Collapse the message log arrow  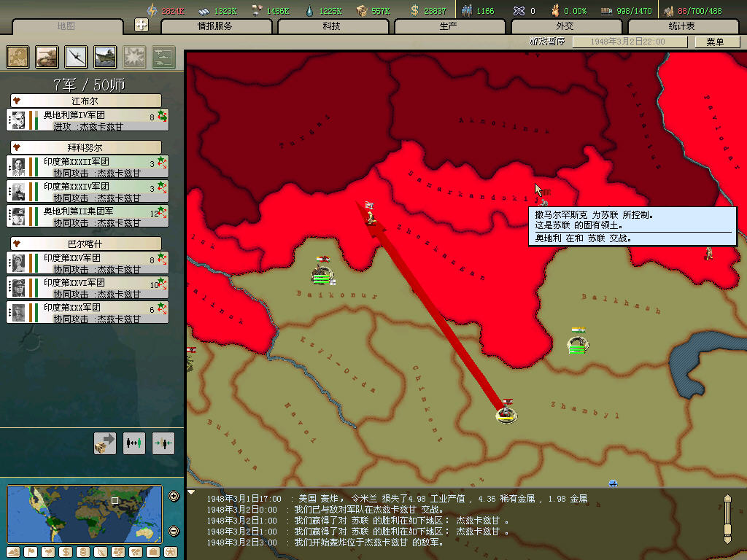[x=192, y=492]
